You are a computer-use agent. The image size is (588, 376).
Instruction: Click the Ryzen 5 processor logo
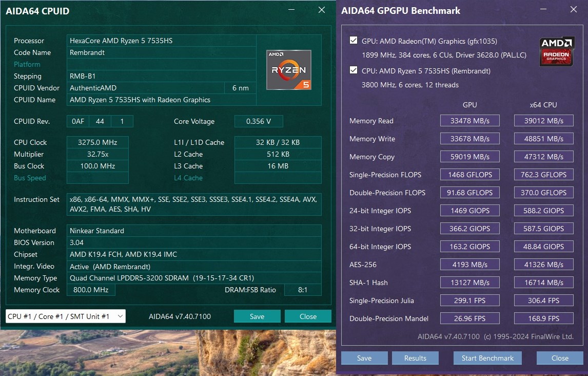coord(288,70)
